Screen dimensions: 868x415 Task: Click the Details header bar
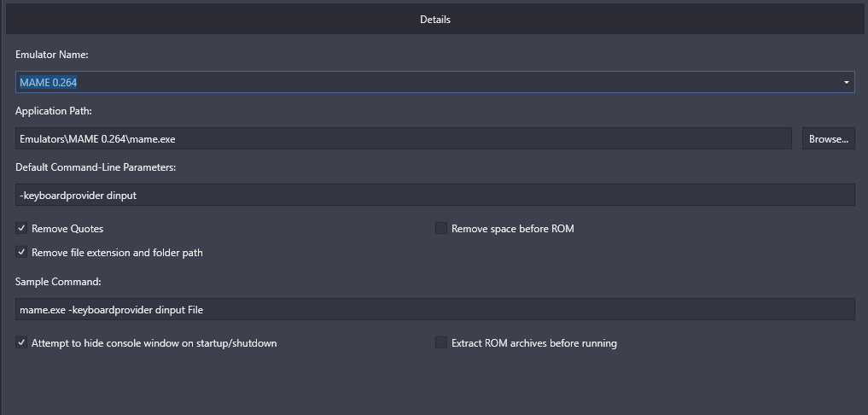(x=435, y=20)
